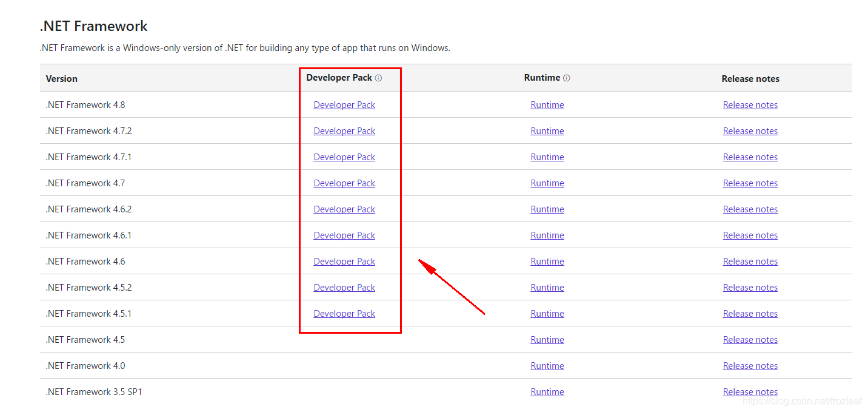This screenshot has width=868, height=412.
Task: Download Runtime for .NET Framework 4.7.2
Action: point(547,131)
